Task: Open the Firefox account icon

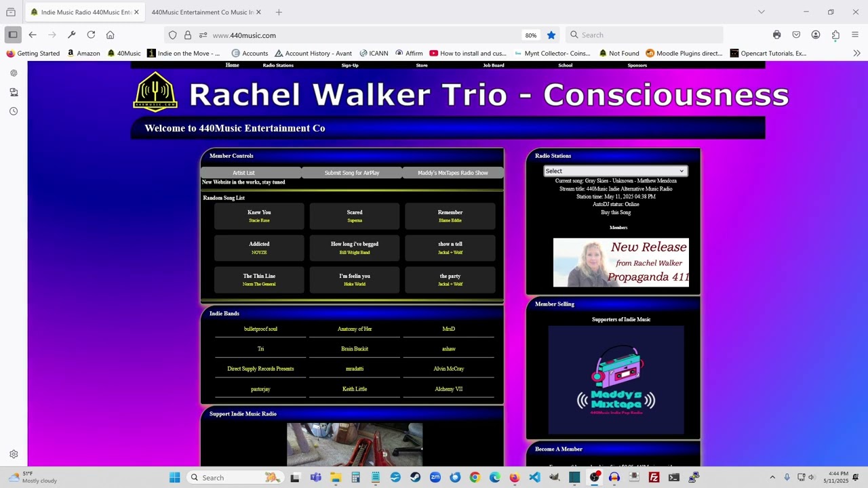Action: (x=816, y=35)
